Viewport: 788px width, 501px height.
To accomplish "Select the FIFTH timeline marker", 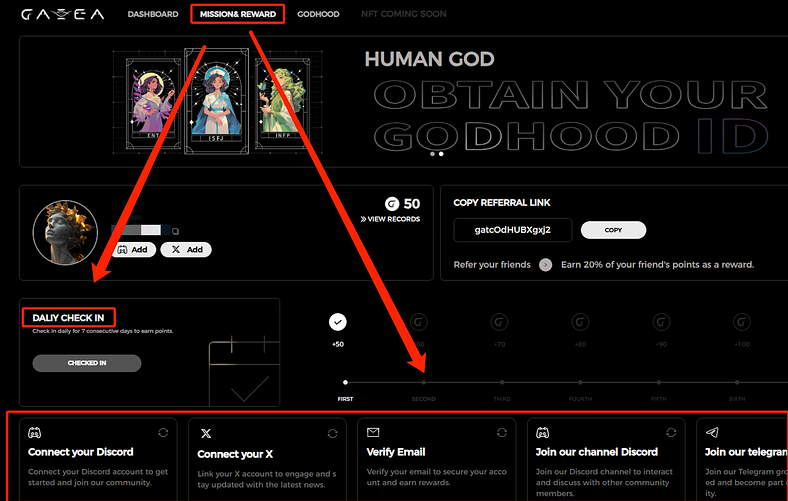I will click(x=659, y=382).
